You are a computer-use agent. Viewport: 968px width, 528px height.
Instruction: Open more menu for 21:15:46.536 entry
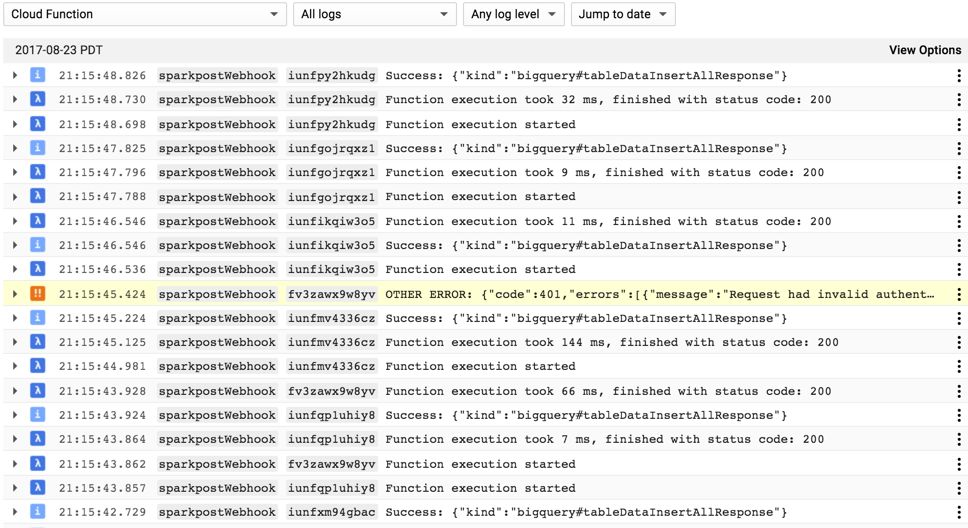958,269
